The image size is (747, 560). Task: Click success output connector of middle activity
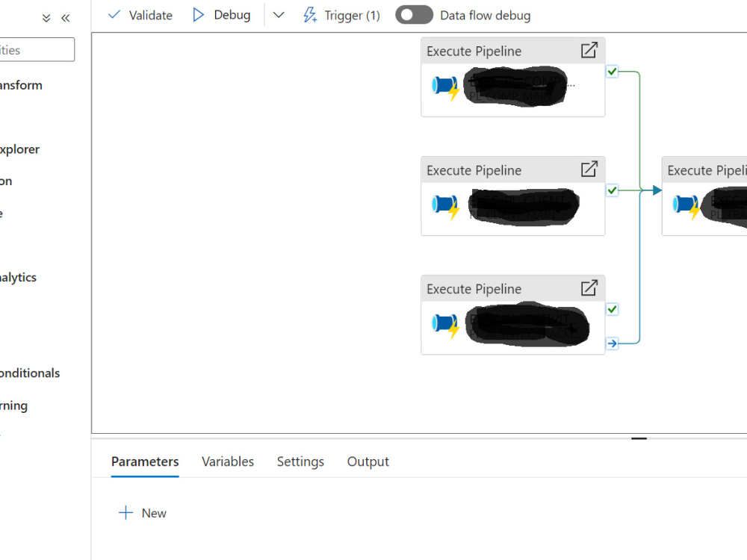(613, 190)
